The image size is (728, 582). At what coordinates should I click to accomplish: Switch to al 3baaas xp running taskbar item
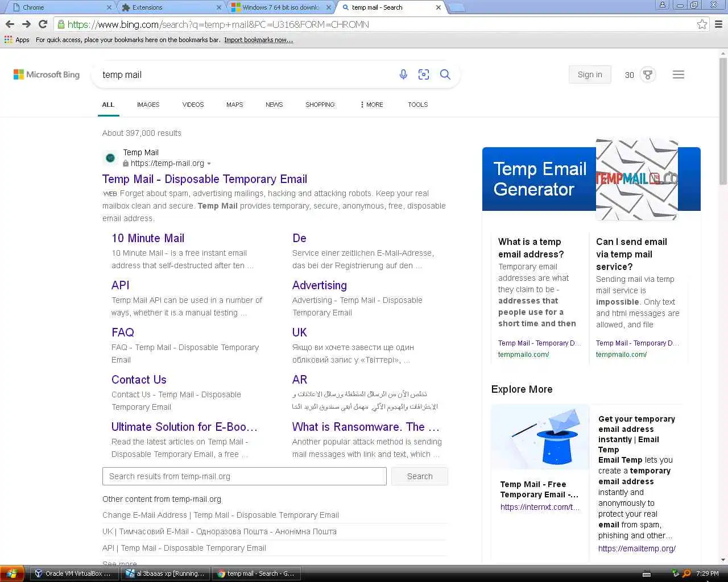pyautogui.click(x=165, y=573)
